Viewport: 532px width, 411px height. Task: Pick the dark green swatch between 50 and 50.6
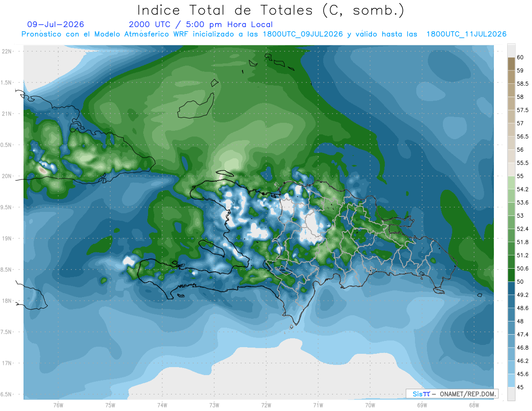click(x=511, y=275)
